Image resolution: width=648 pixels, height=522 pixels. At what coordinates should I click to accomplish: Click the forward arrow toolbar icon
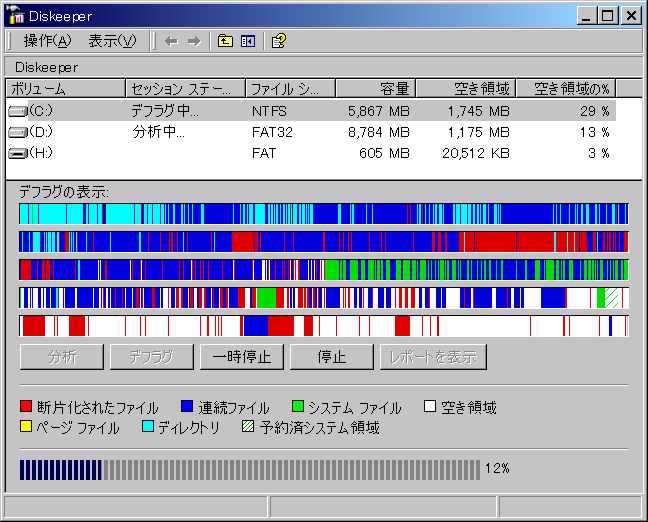(x=193, y=41)
